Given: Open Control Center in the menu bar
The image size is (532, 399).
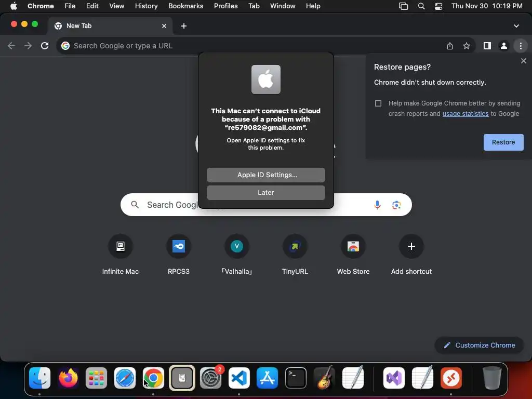Looking at the screenshot, I should 438,6.
